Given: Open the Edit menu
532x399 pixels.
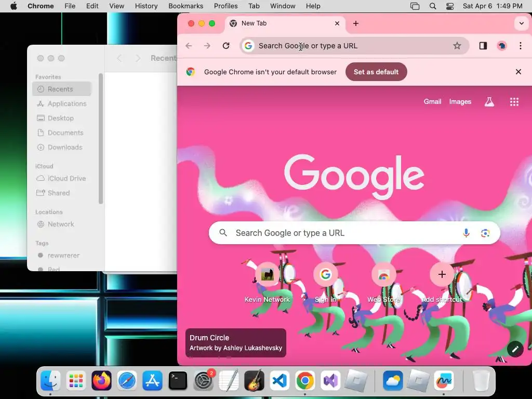Looking at the screenshot, I should 92,6.
